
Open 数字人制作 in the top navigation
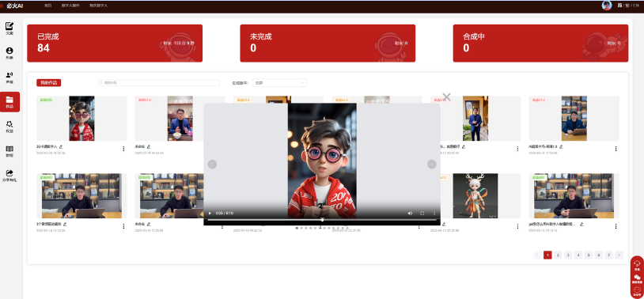coord(70,6)
